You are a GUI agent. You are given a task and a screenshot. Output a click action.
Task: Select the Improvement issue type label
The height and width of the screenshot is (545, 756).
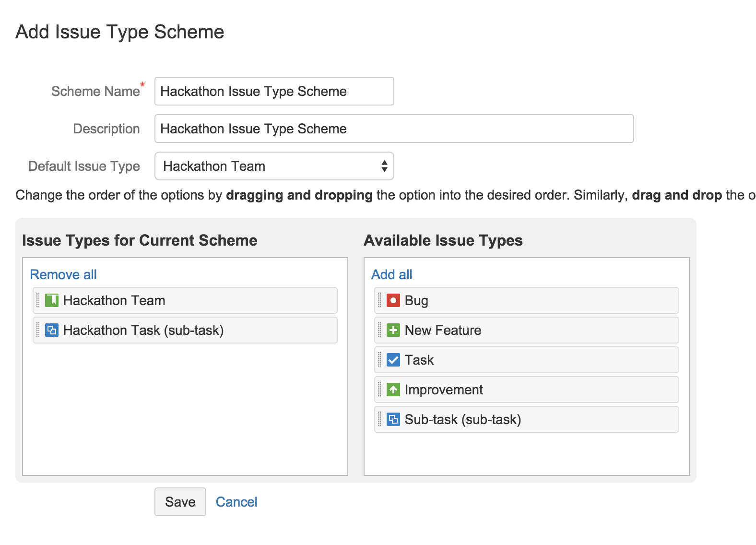tap(444, 390)
